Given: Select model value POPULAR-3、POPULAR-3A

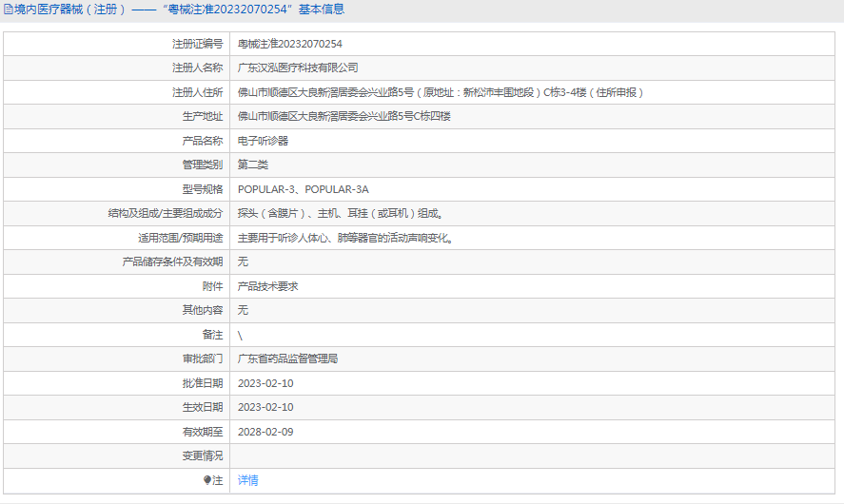Looking at the screenshot, I should click(303, 189).
